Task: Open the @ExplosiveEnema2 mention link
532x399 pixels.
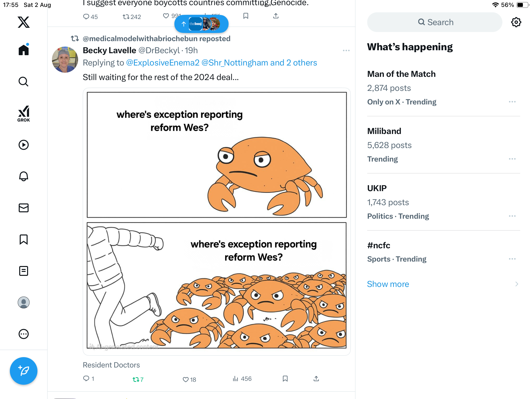Action: pos(163,63)
